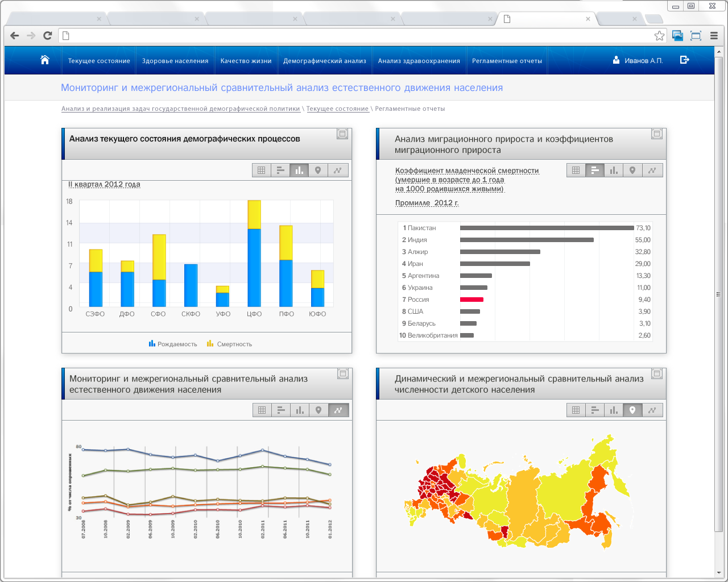The width and height of the screenshot is (728, 582).
Task: Open table view in child population panel
Action: (576, 410)
